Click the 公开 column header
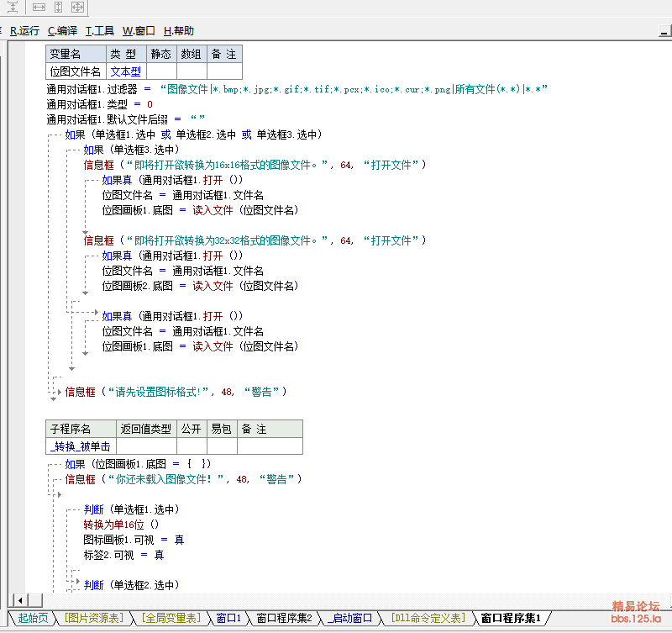 point(192,429)
